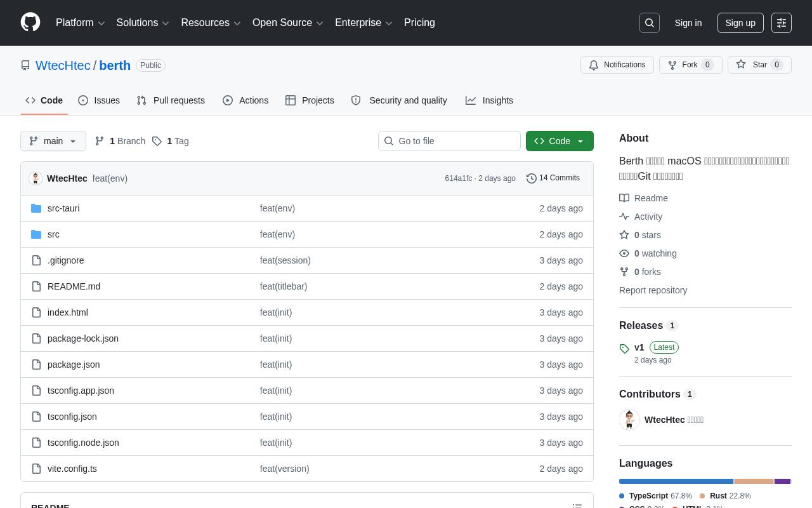The width and height of the screenshot is (812, 508).
Task: Click the tsconfig.json file icon
Action: pos(36,417)
